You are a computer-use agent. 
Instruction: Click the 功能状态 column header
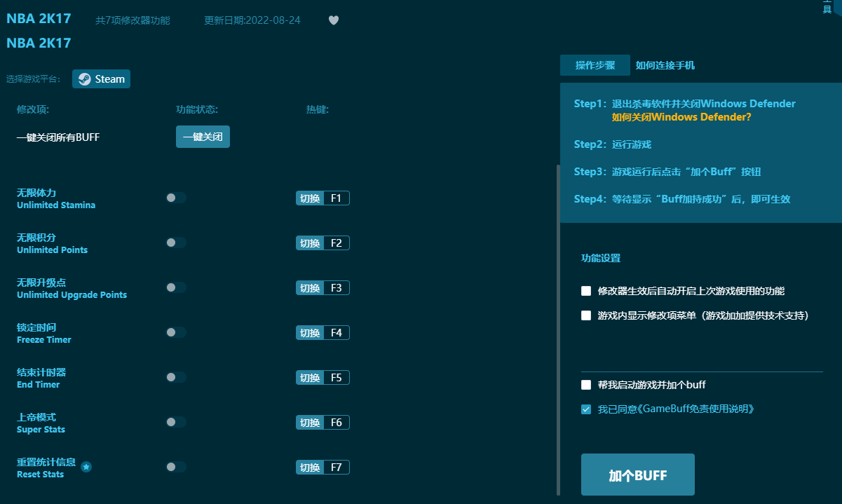pyautogui.click(x=197, y=109)
